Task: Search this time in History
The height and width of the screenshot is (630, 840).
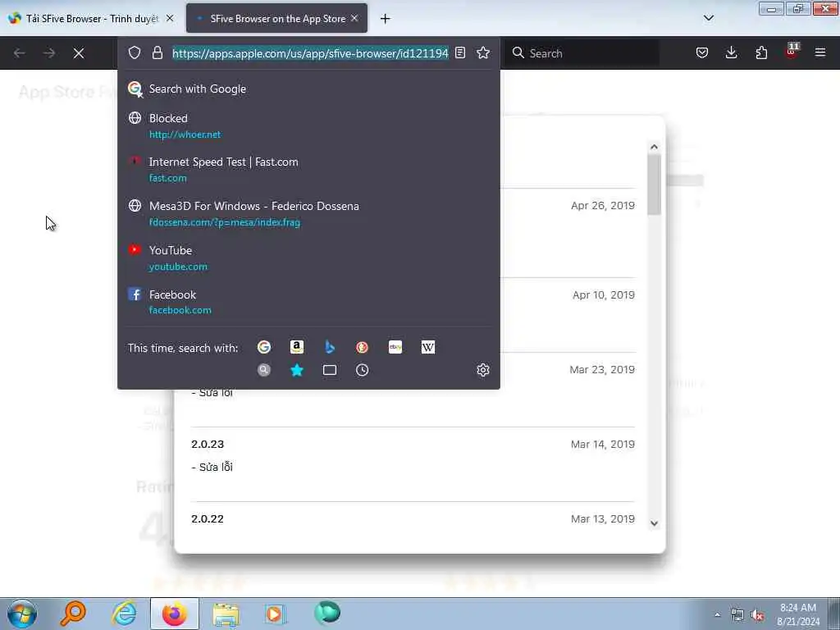Action: pyautogui.click(x=362, y=370)
